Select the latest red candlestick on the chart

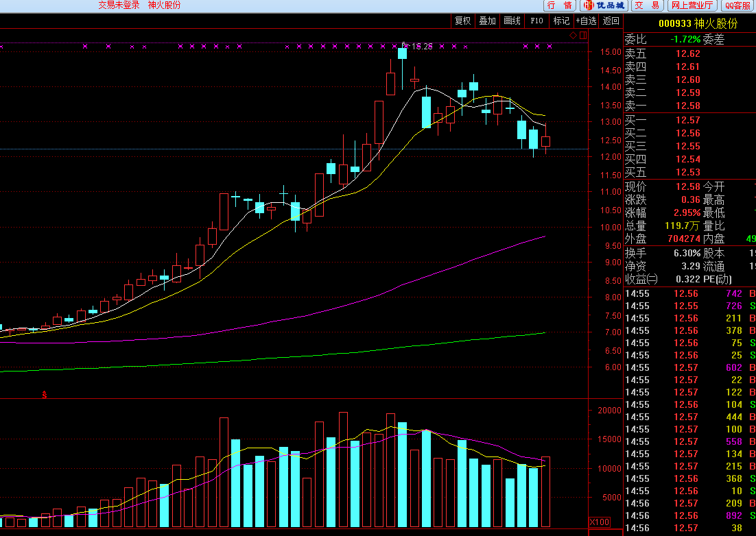(x=545, y=141)
